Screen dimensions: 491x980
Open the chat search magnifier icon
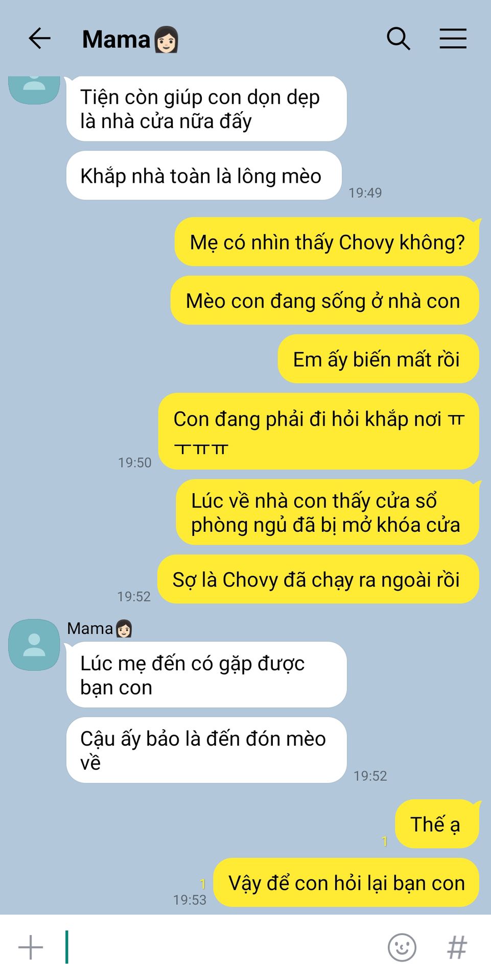399,39
